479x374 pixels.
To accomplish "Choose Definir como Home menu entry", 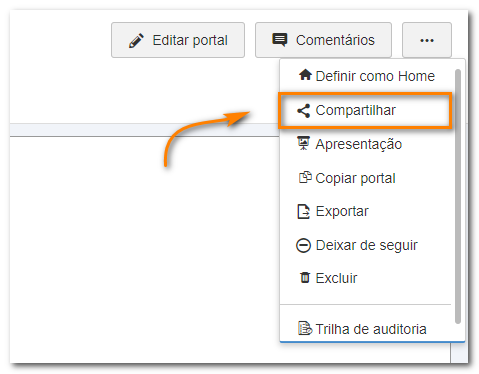I will 367,76.
